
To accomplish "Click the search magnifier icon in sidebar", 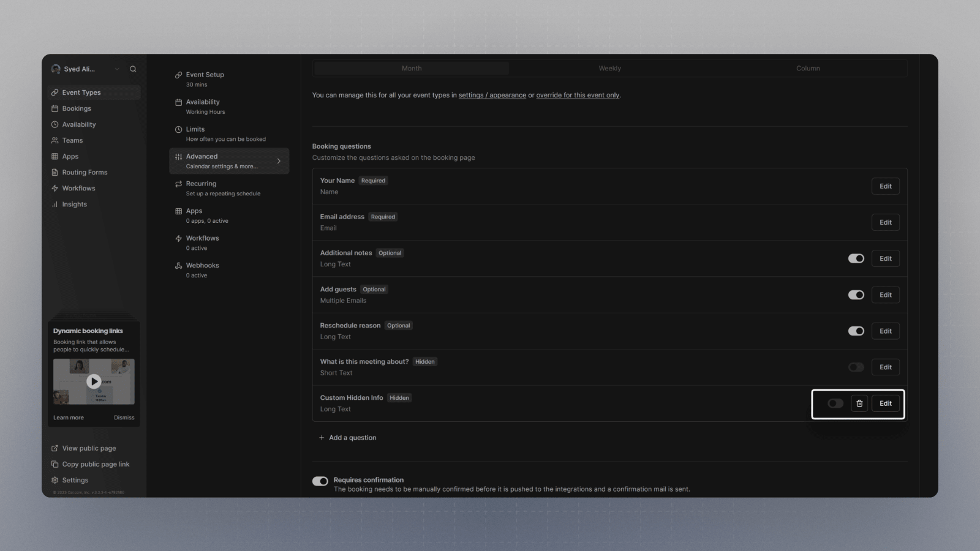I will tap(133, 69).
